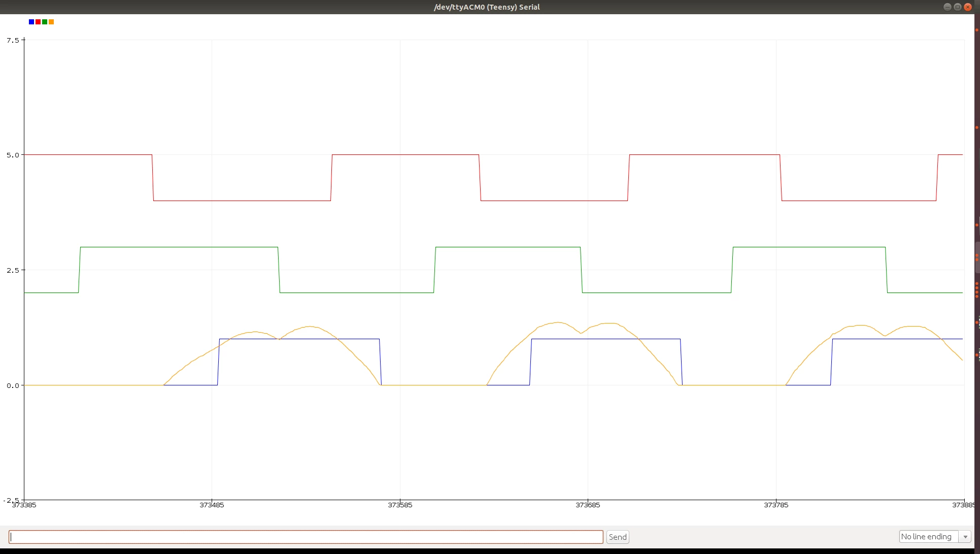Click the red legend color square

38,22
